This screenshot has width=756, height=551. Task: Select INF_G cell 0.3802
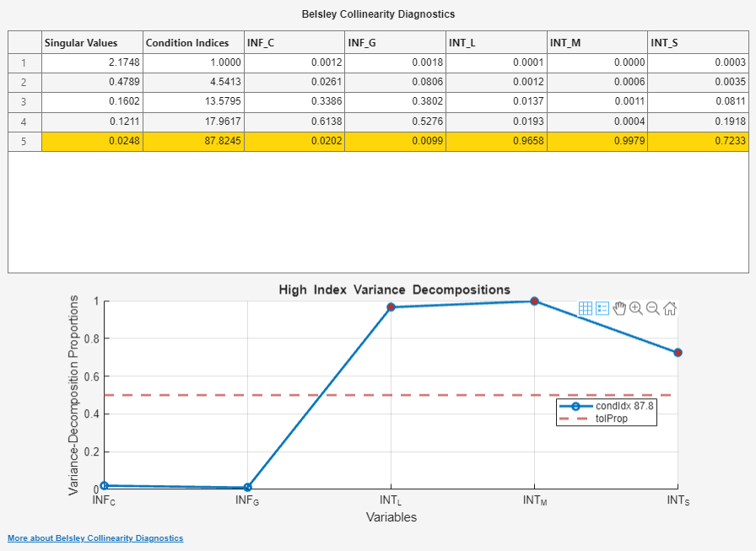click(x=396, y=102)
